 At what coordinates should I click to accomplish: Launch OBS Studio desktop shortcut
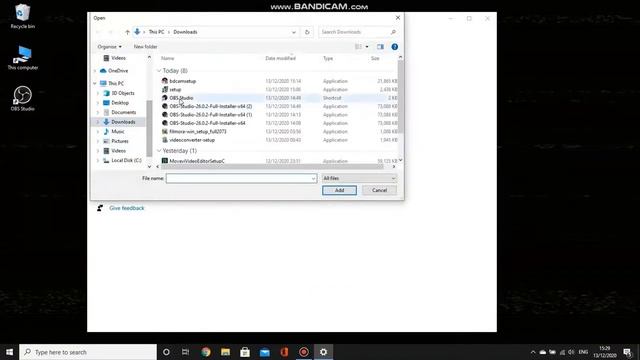click(22, 98)
